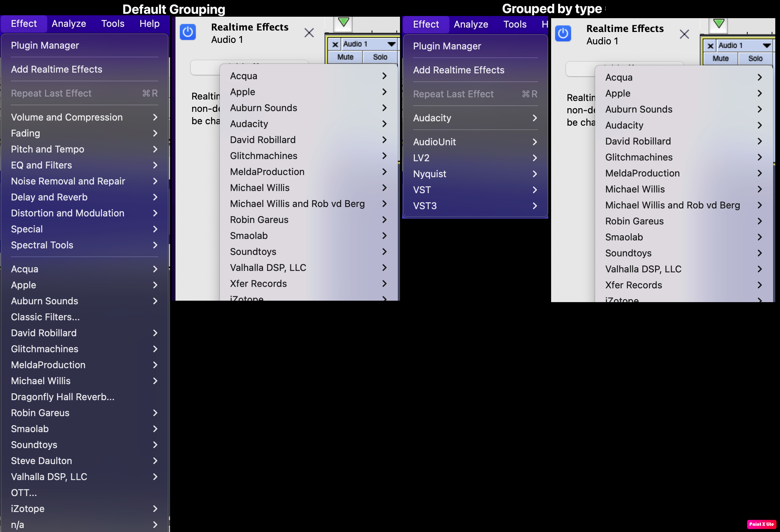Image resolution: width=780 pixels, height=532 pixels.
Task: Click the left green playhead marker
Action: (343, 23)
